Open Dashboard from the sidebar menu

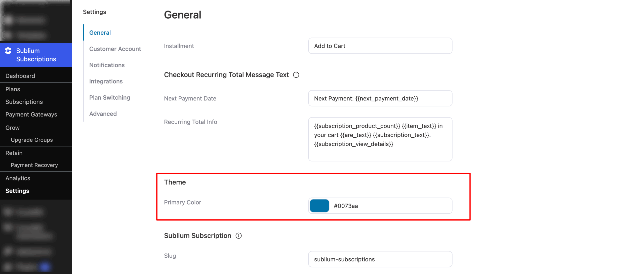pyautogui.click(x=20, y=76)
